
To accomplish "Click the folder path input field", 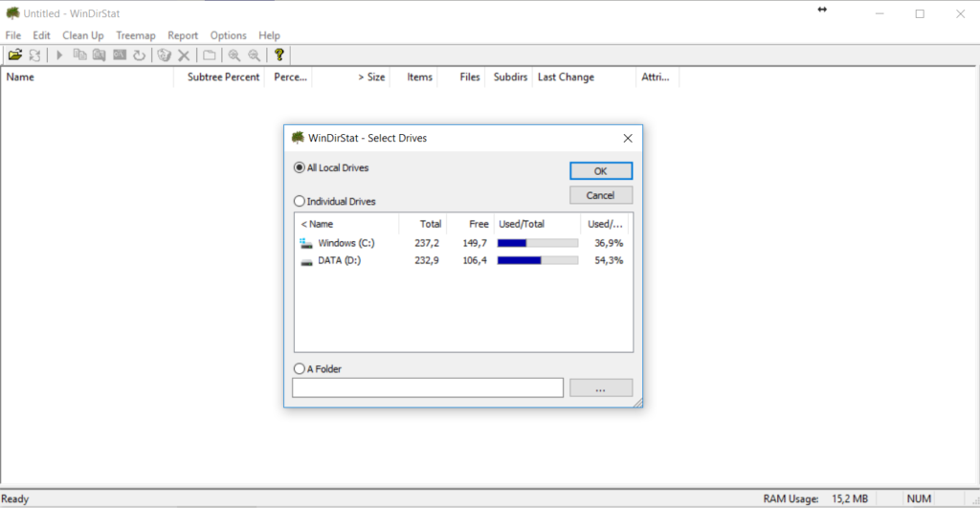I will click(x=428, y=387).
